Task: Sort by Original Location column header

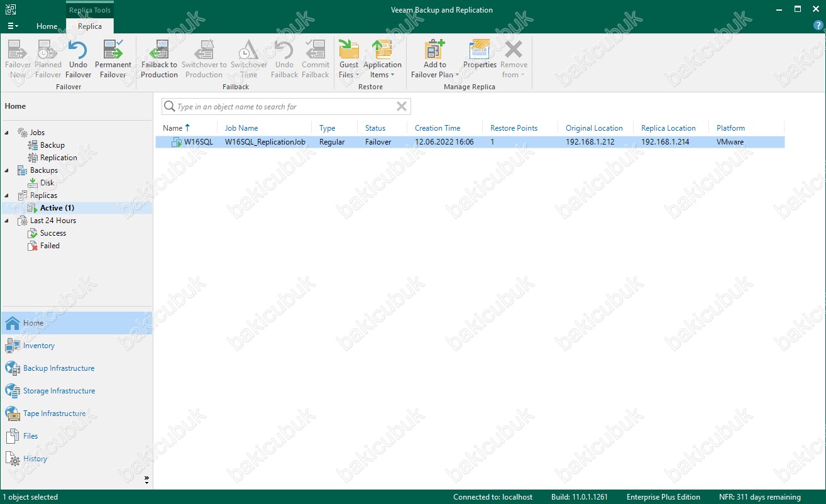Action: (x=594, y=128)
